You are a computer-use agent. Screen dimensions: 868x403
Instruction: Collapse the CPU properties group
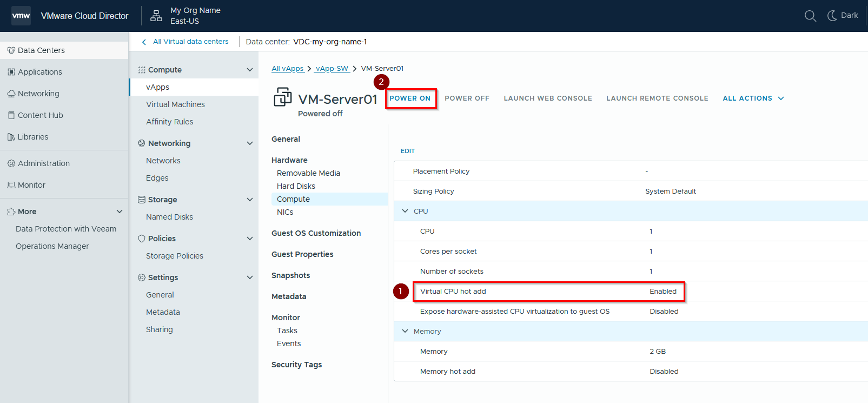(405, 211)
